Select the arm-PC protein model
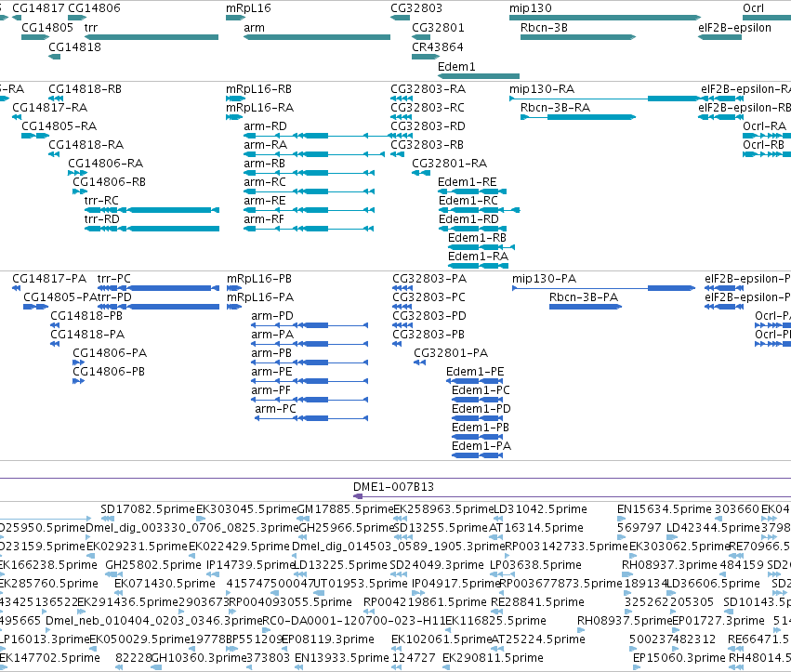This screenshot has width=791, height=672. point(311,418)
